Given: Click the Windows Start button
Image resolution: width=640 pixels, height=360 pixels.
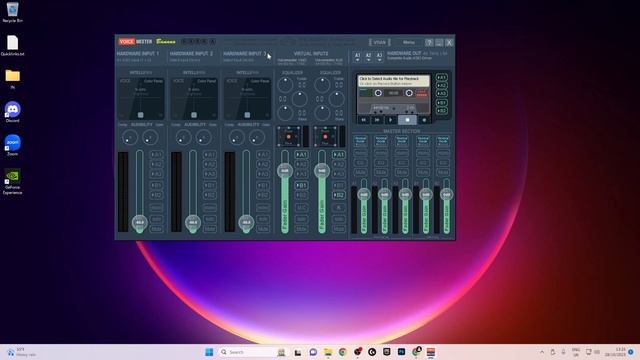Looking at the screenshot, I should (209, 352).
